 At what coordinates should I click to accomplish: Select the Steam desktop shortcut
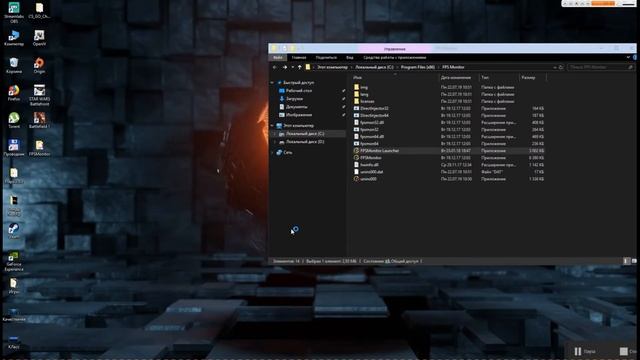[14, 231]
